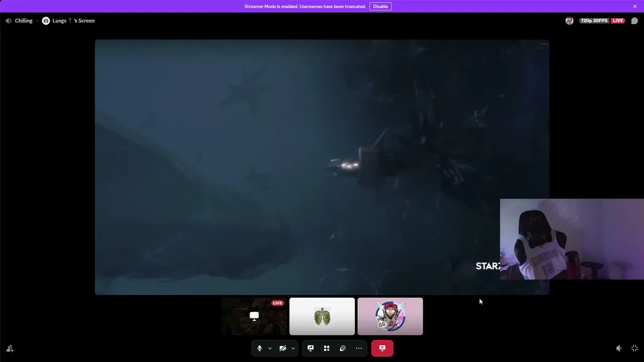The width and height of the screenshot is (644, 362).
Task: Disable Streamer Mode from the banner
Action: coord(380,7)
